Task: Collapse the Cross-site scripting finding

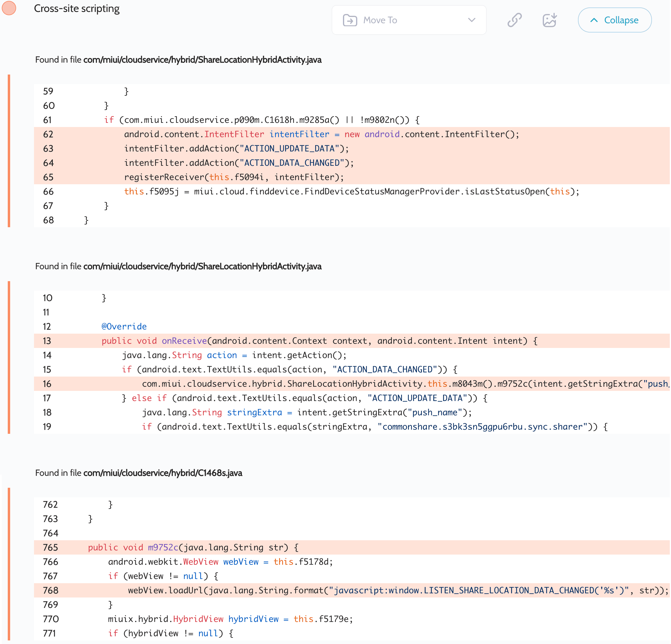Action: [x=615, y=20]
